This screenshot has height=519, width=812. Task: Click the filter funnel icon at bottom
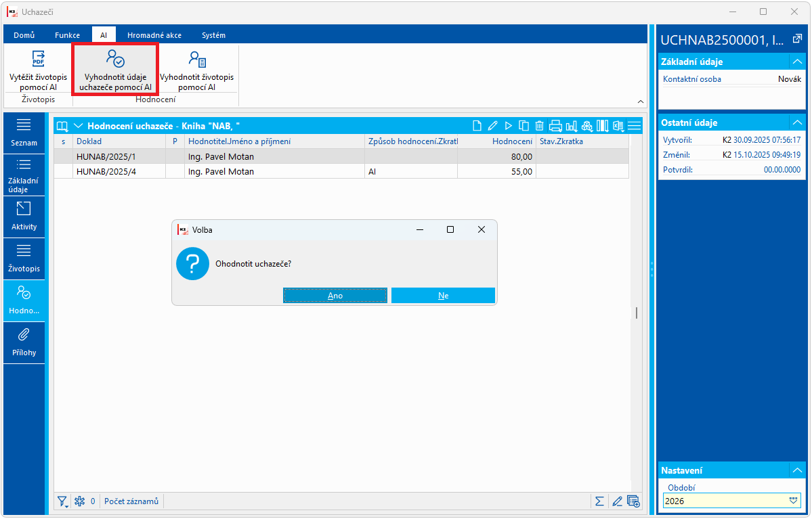63,501
